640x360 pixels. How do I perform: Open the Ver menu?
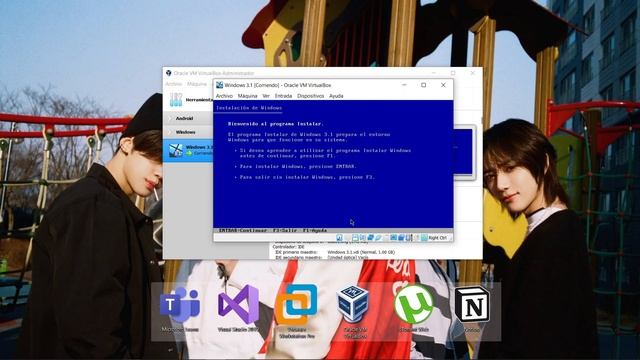click(266, 96)
